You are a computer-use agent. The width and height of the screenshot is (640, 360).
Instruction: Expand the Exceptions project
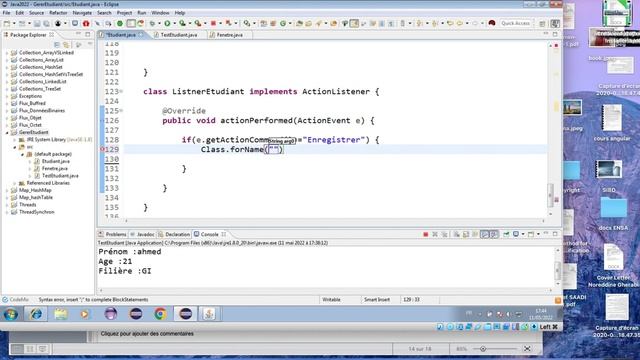(x=7, y=96)
